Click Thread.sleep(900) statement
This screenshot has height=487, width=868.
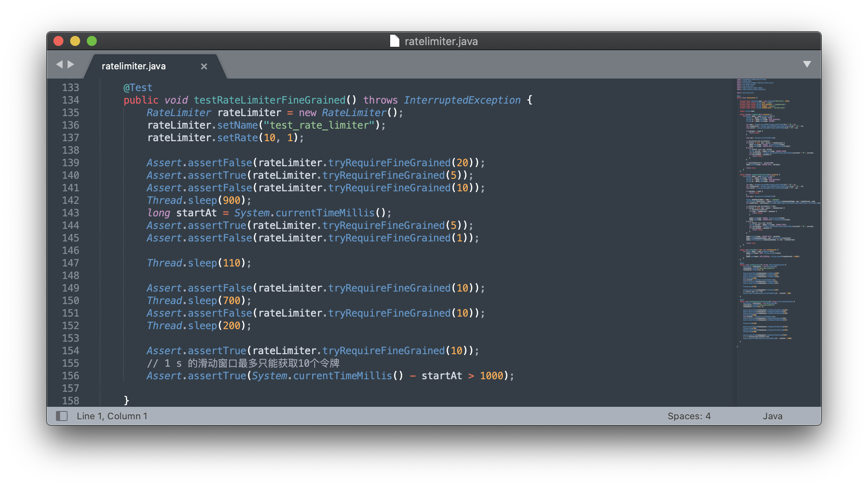coord(199,200)
